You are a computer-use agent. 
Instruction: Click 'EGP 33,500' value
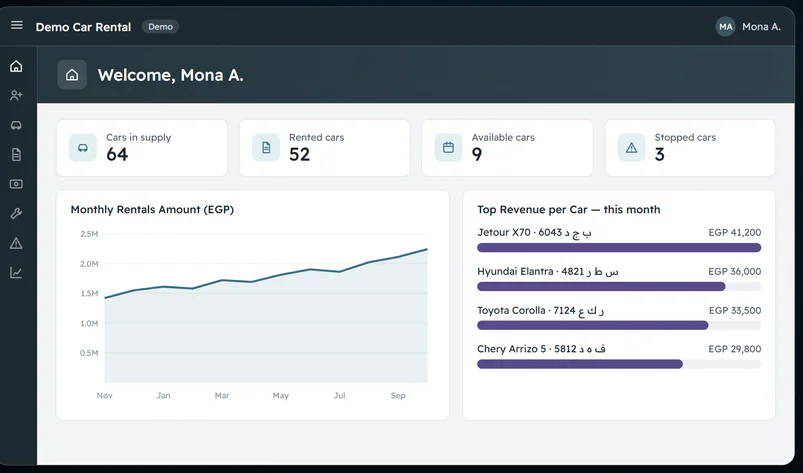(x=735, y=310)
